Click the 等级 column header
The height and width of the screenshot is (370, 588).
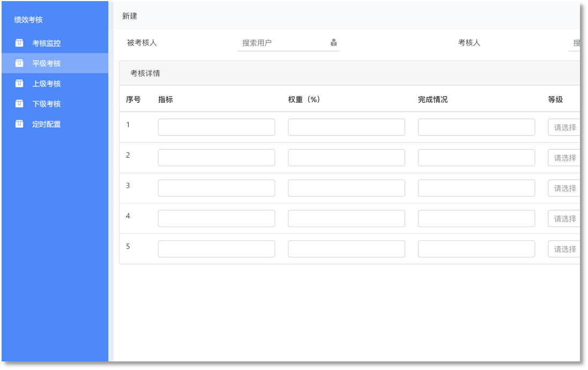point(555,99)
